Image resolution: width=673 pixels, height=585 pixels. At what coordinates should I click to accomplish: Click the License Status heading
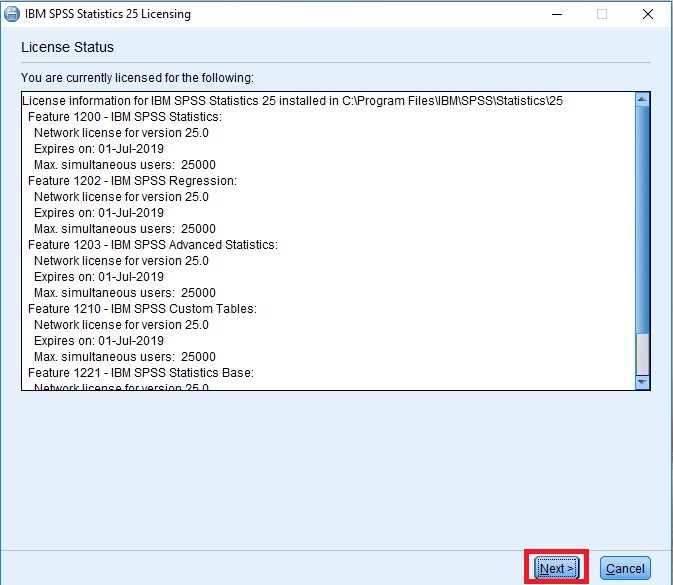[x=67, y=47]
